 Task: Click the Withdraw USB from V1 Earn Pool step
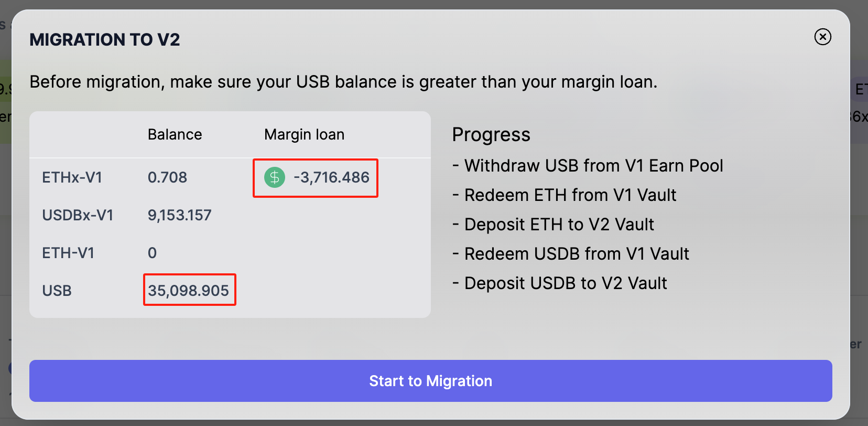coord(593,166)
